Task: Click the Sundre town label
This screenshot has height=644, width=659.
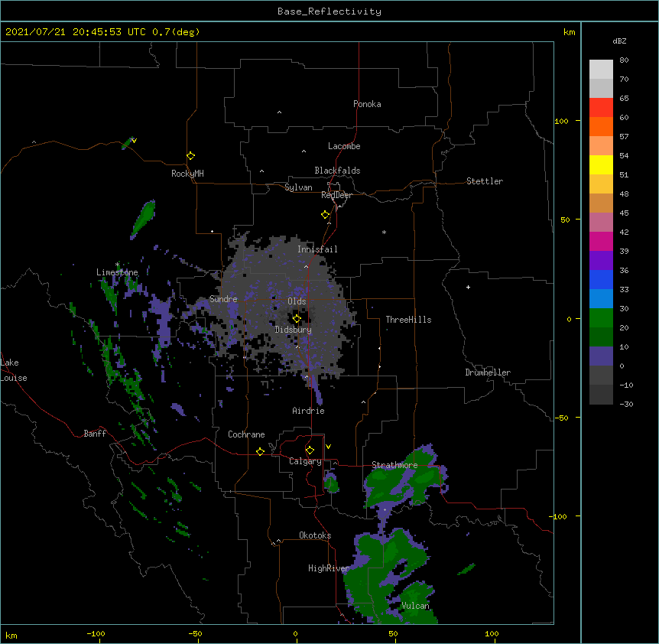Action: tap(223, 299)
